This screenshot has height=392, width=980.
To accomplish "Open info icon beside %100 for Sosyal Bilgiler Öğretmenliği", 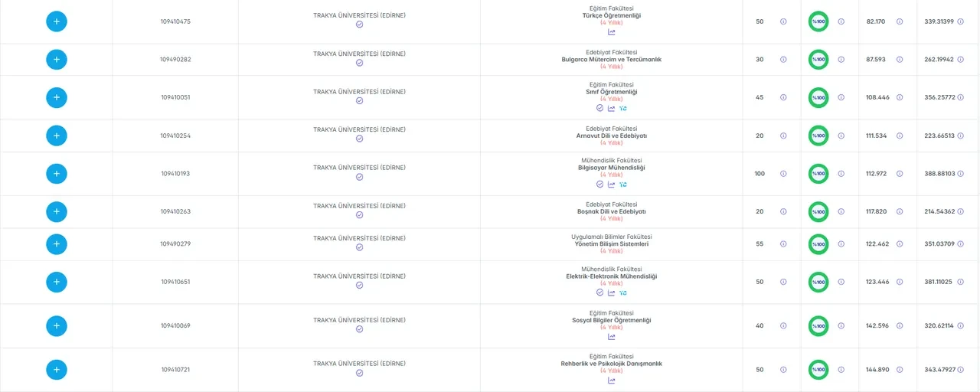I will 841,326.
